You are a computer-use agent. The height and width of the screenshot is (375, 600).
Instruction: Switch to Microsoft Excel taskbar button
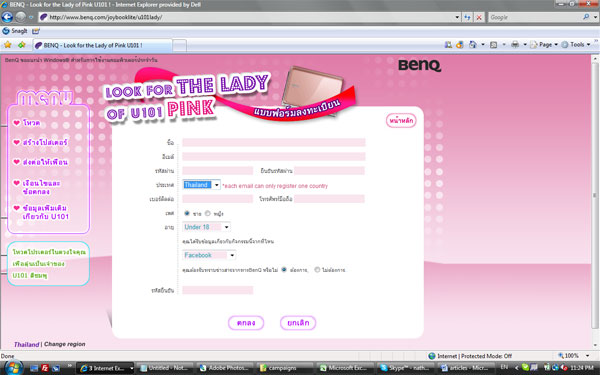pos(346,368)
